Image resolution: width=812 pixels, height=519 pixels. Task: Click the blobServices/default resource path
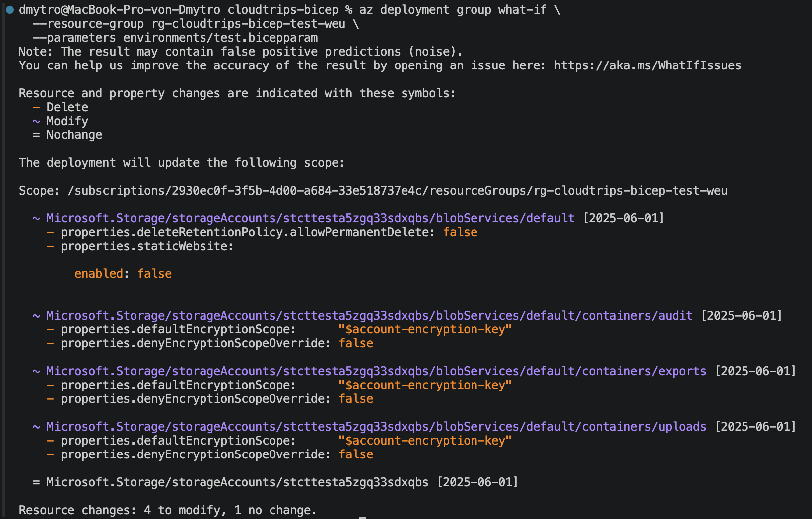tap(310, 218)
